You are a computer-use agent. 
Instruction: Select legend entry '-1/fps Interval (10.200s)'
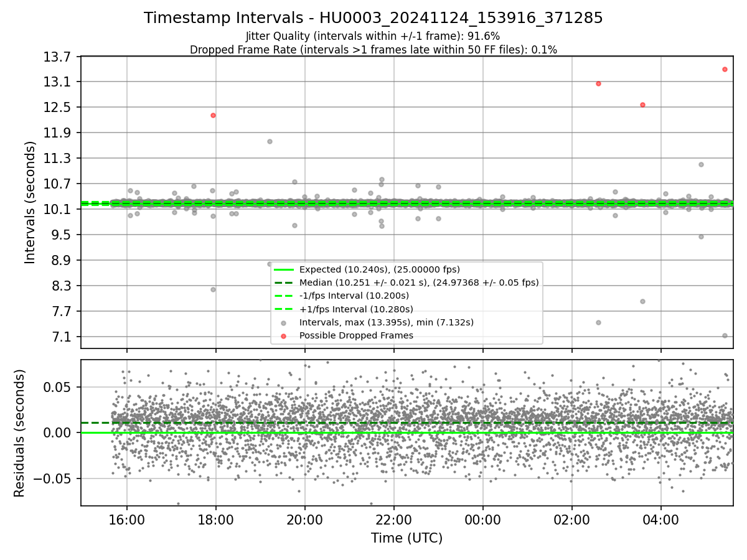coord(354,296)
